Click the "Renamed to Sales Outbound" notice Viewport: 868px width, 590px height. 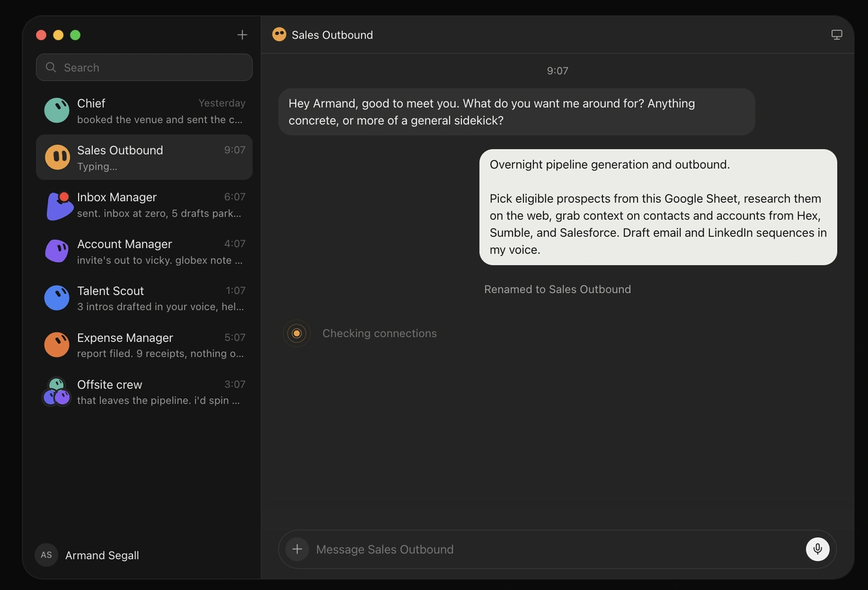pos(558,289)
